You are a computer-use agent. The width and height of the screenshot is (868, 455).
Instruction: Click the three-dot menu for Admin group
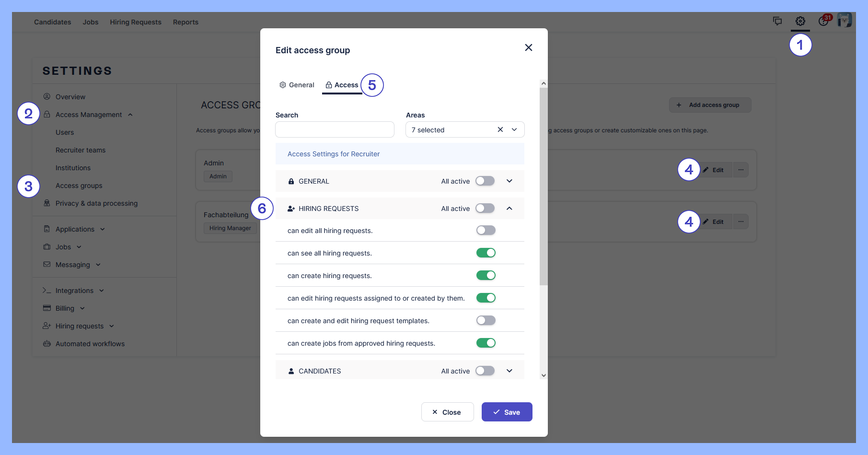tap(741, 170)
